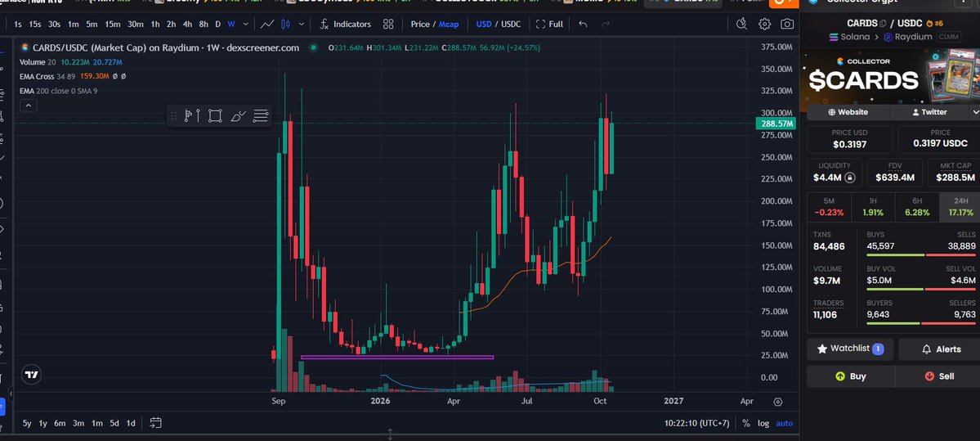
Task: Click the 288.57M current price label
Action: 776,124
